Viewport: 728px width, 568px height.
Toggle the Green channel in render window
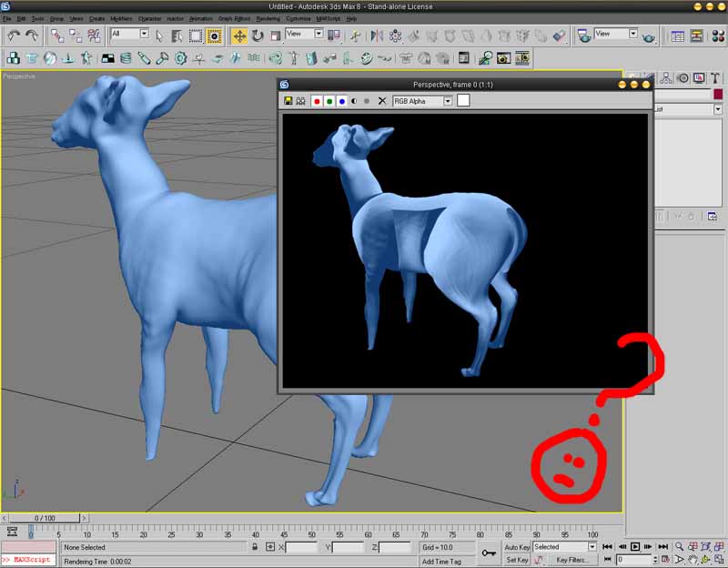click(x=329, y=101)
